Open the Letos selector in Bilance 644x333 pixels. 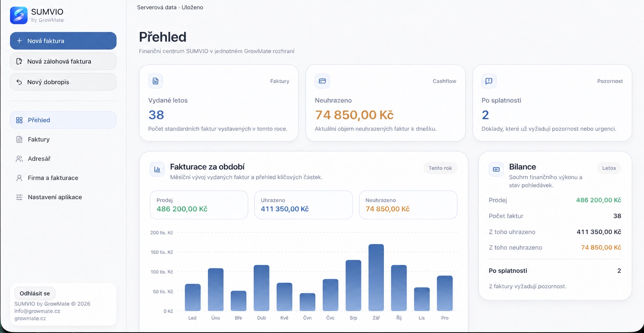(609, 168)
